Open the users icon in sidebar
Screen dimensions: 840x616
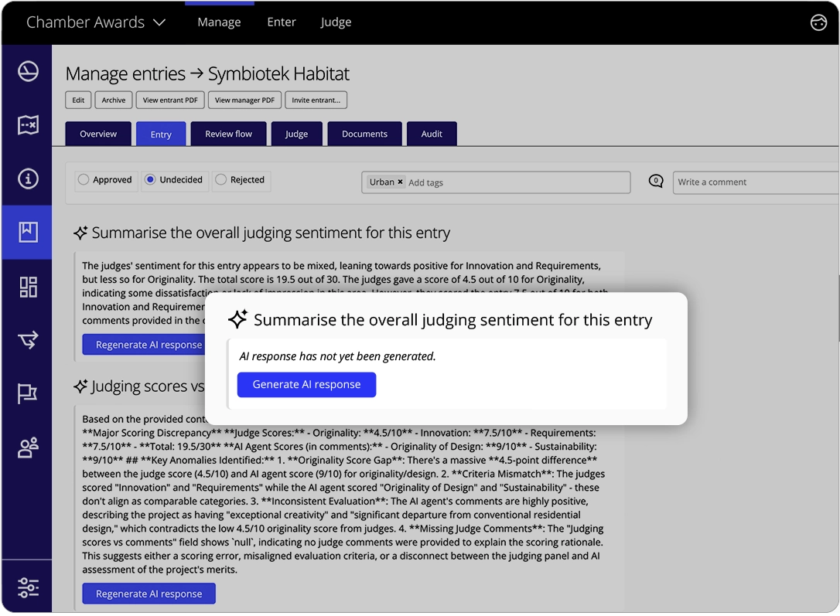[28, 448]
